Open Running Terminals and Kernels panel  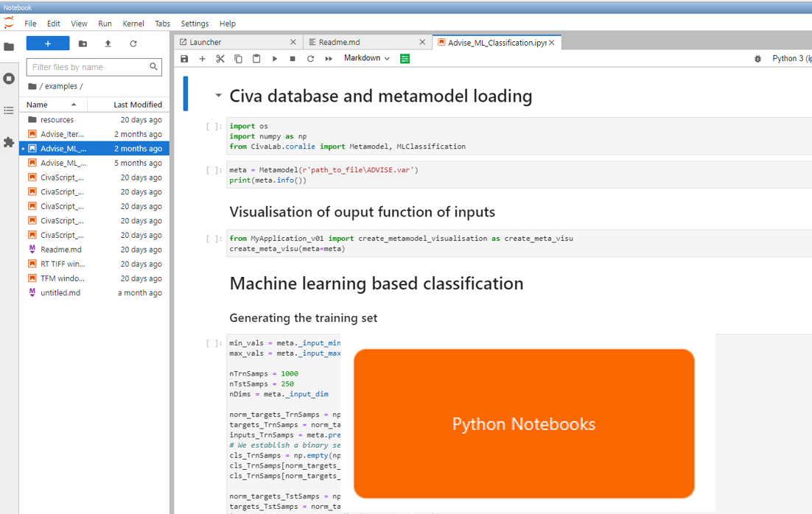point(9,79)
